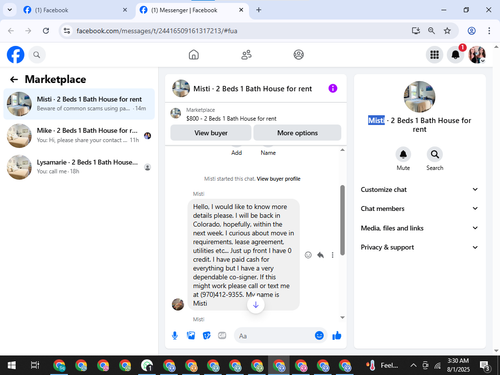Image resolution: width=500 pixels, height=375 pixels.
Task: Open the weather widget on taskbar
Action: (382, 365)
